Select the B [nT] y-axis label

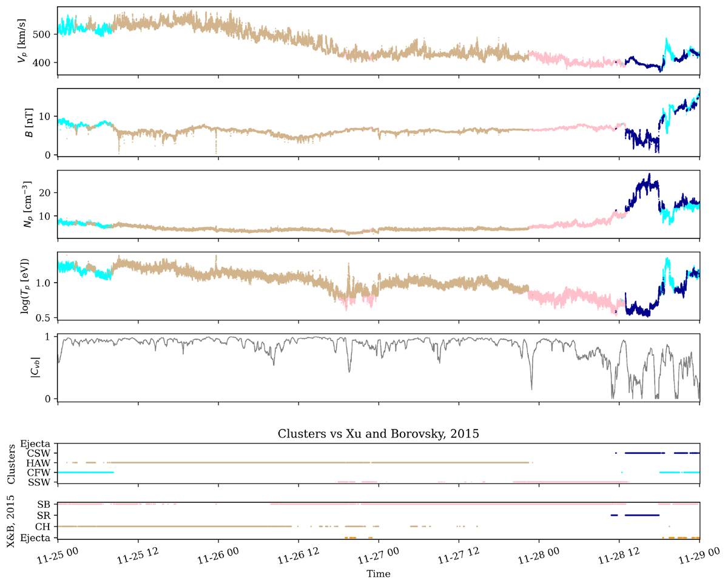28,123
